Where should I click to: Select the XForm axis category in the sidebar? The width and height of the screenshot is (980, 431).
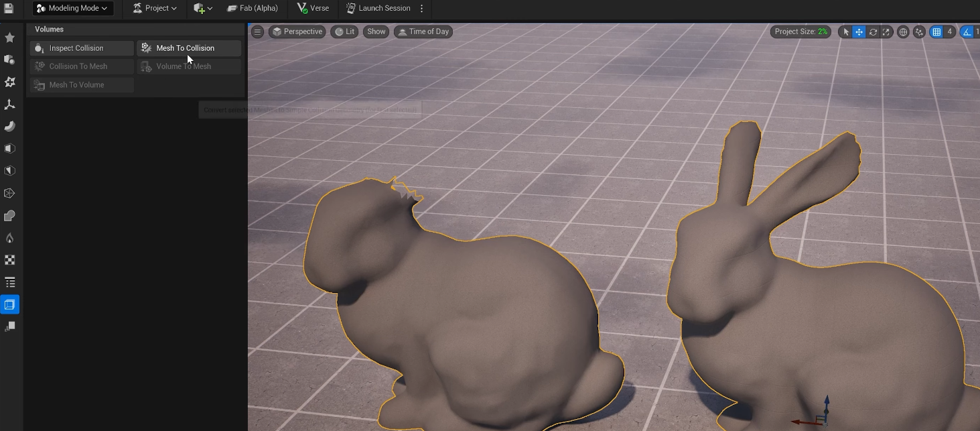(x=9, y=105)
